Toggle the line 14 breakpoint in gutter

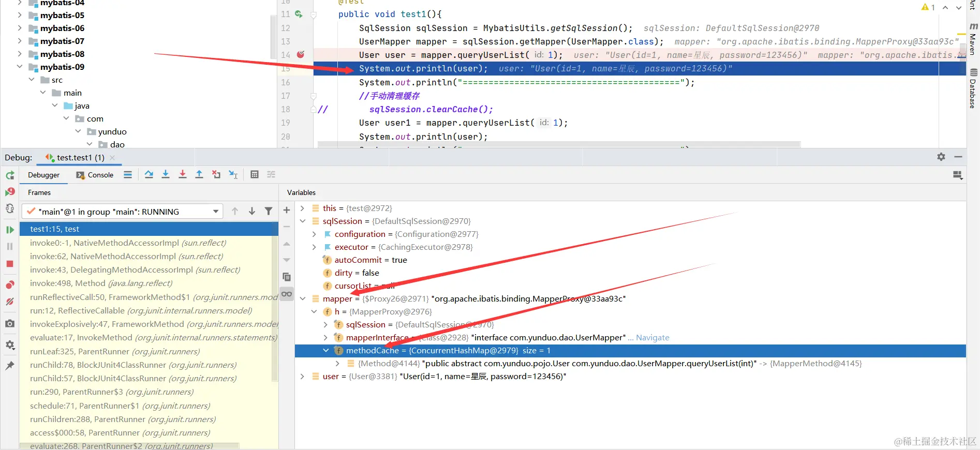click(x=301, y=54)
